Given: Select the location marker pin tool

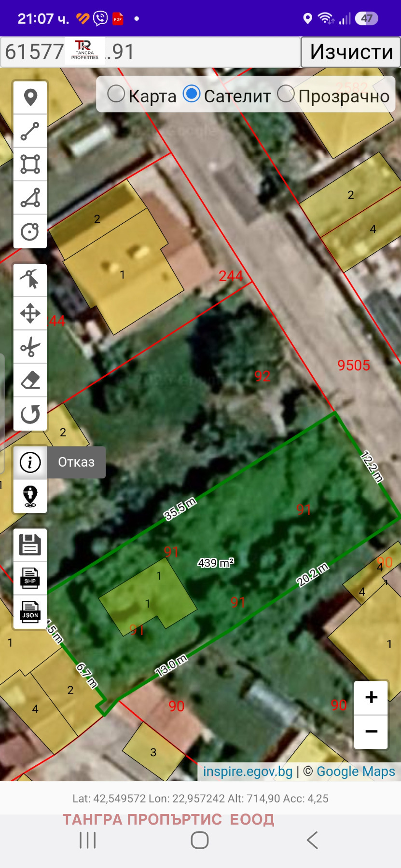Looking at the screenshot, I should [x=30, y=98].
